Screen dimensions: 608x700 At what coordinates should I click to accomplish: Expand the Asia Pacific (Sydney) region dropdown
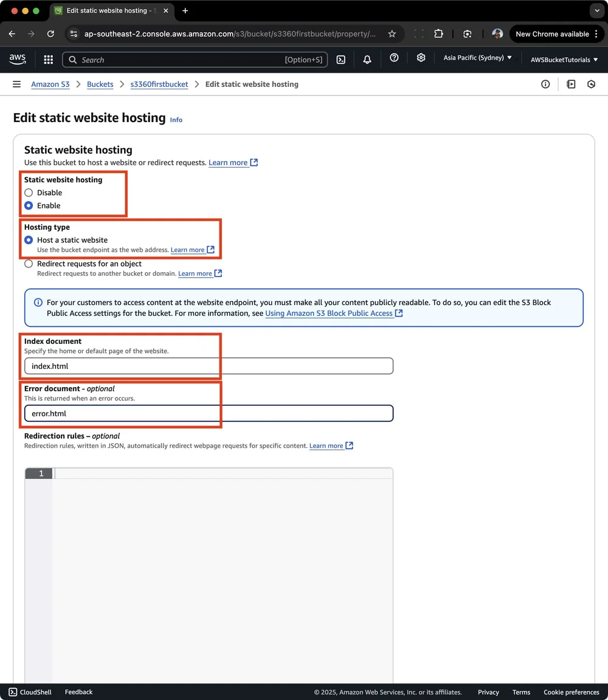(477, 58)
